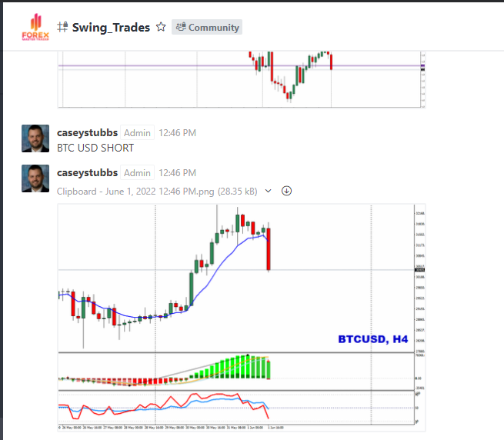Open caseystubbs username on BTC USD SHORT message
The height and width of the screenshot is (440, 504).
[87, 132]
